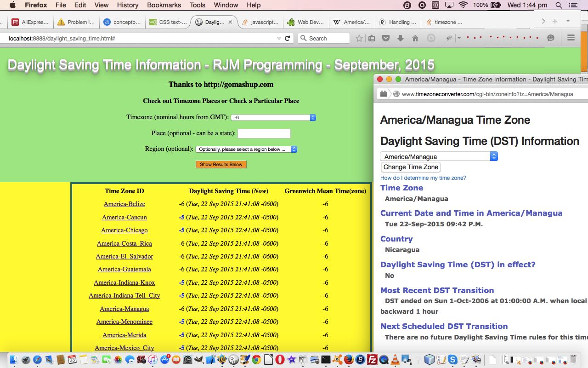Viewport: 588px width, 368px height.
Task: Open the Firefox hamburger menu
Action: [571, 38]
